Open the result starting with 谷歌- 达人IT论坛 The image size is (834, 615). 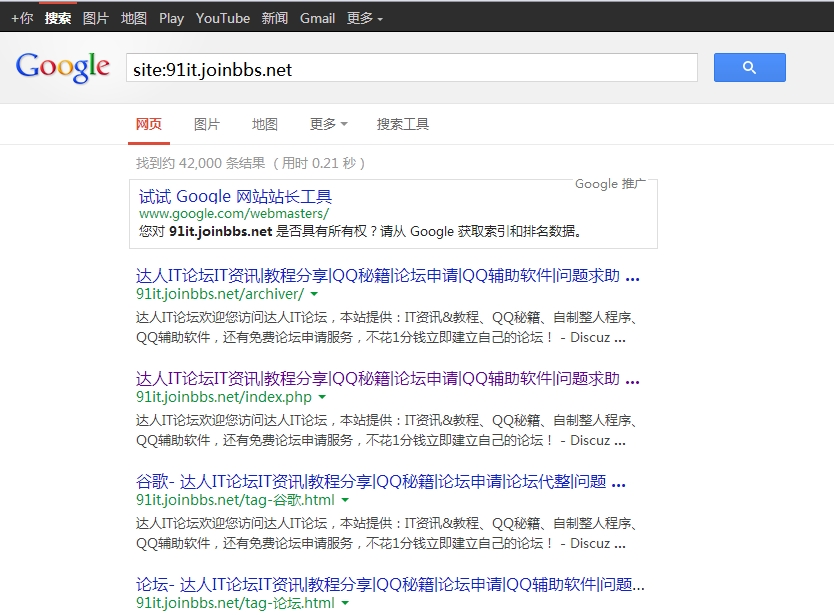[381, 481]
